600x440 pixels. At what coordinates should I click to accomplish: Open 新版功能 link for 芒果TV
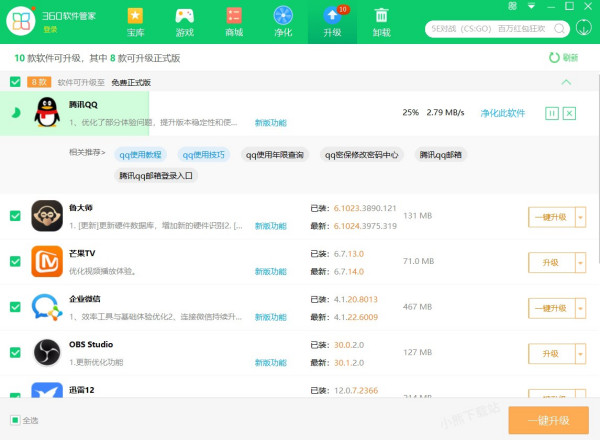(271, 272)
